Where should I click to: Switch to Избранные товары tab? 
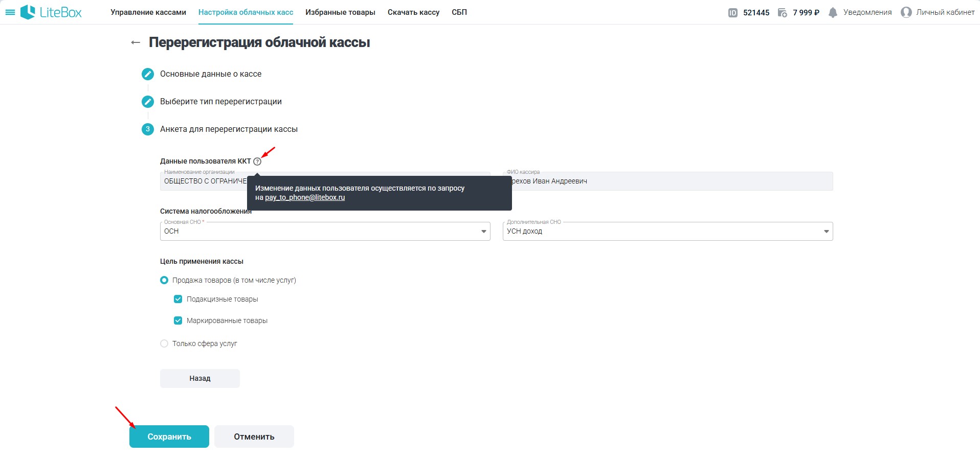click(x=340, y=12)
